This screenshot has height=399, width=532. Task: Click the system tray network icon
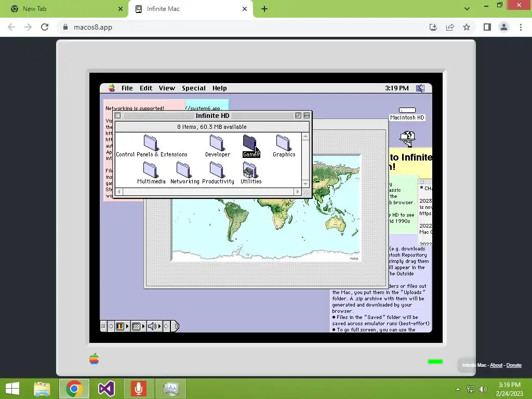pos(471,389)
